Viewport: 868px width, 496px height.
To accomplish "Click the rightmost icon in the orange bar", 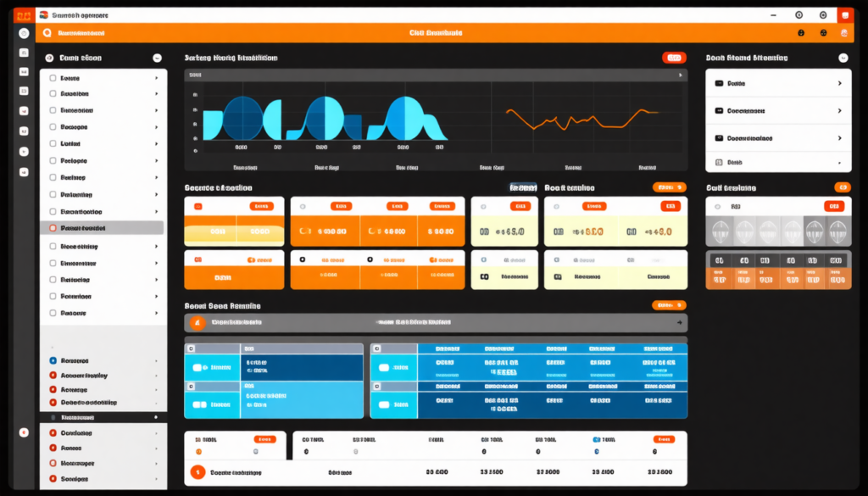I will click(844, 33).
